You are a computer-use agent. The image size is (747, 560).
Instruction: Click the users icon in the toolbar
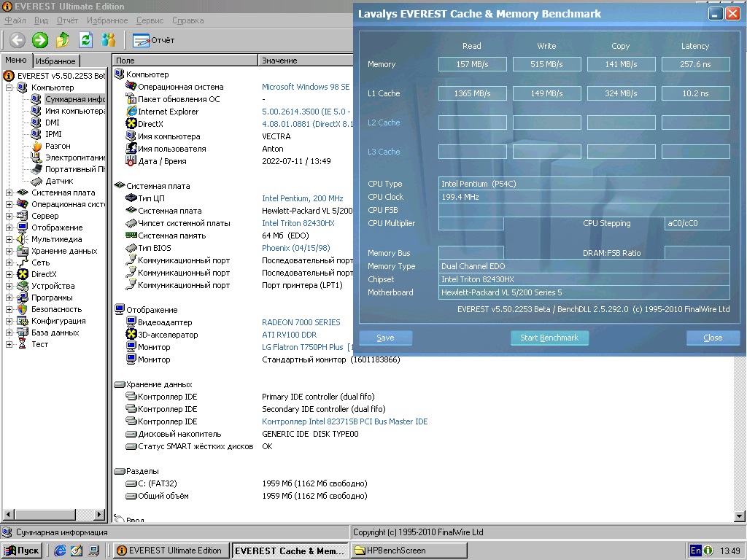pos(109,40)
